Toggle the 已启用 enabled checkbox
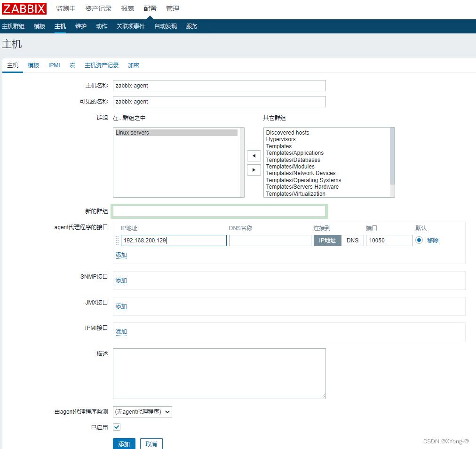Viewport: 476px width, 449px height. click(x=117, y=427)
